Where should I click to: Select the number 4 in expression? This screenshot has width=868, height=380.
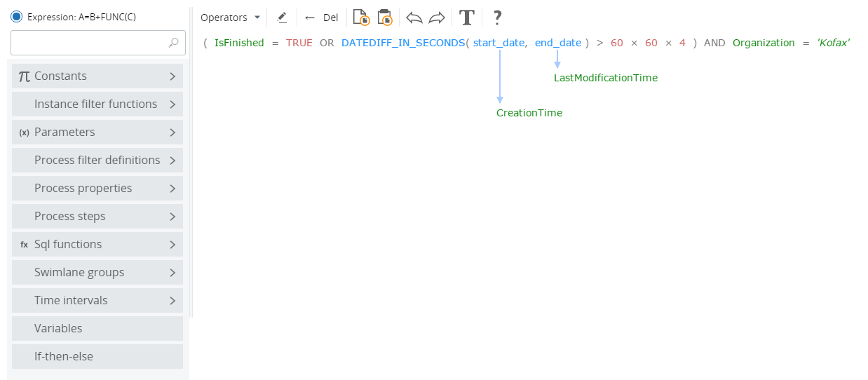pos(682,43)
